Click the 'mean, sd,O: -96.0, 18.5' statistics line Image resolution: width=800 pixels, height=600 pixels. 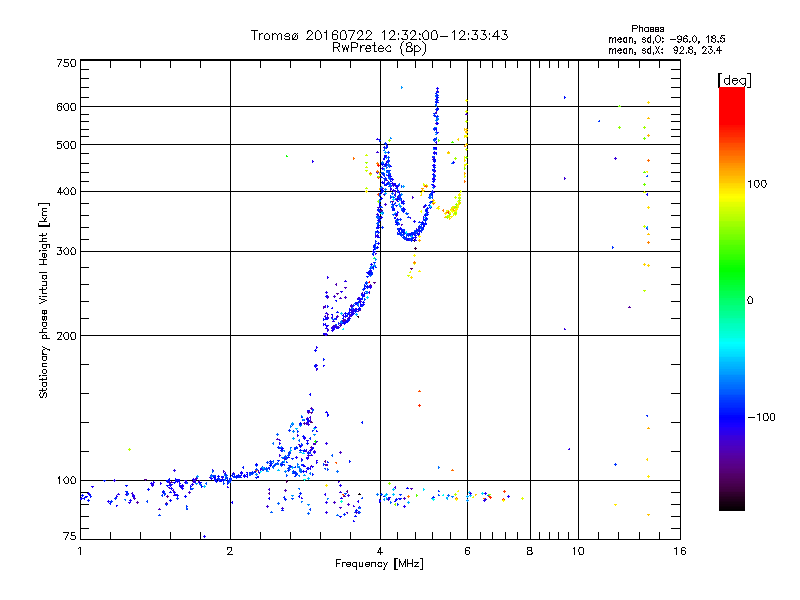(x=667, y=39)
